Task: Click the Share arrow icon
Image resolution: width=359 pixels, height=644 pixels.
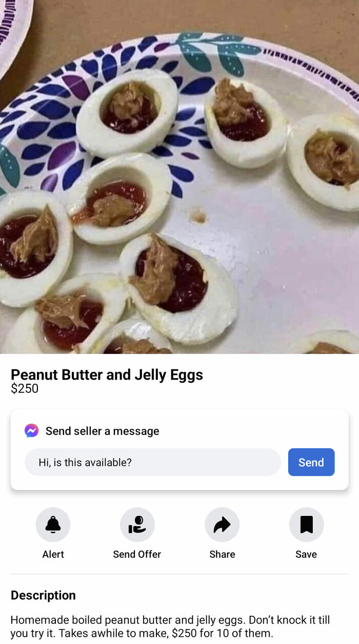Action: pyautogui.click(x=222, y=524)
